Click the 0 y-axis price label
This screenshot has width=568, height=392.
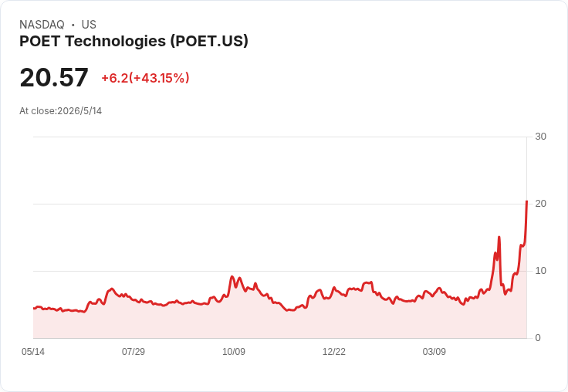click(x=538, y=338)
